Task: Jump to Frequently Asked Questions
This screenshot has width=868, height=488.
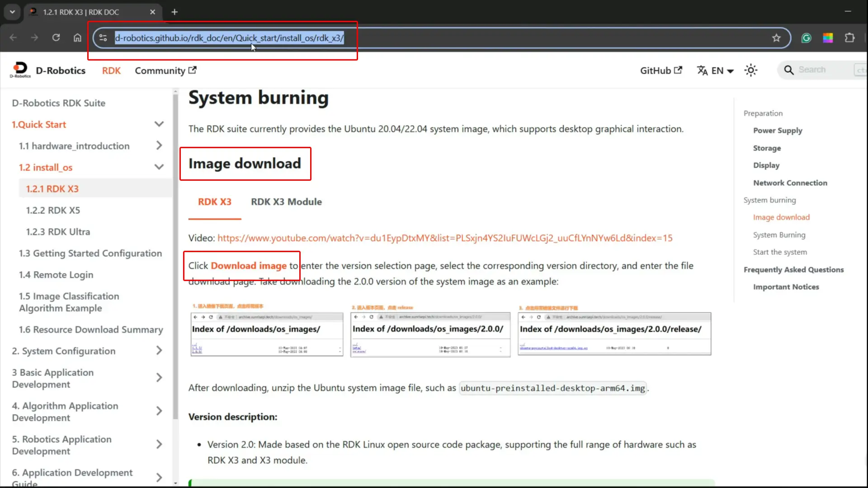Action: click(x=793, y=270)
